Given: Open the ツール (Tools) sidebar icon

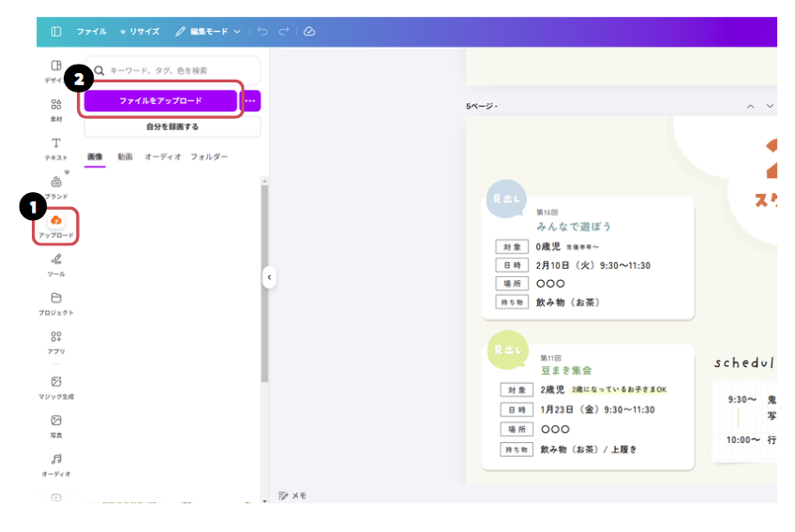Looking at the screenshot, I should (56, 263).
